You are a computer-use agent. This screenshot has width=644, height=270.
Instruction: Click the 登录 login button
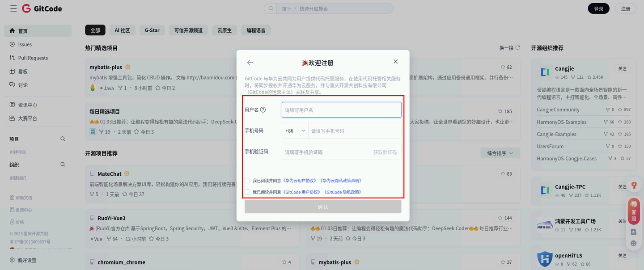pyautogui.click(x=598, y=8)
